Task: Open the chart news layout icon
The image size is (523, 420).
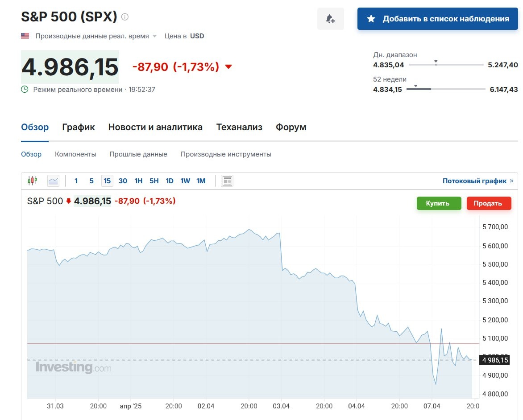Action: (227, 181)
